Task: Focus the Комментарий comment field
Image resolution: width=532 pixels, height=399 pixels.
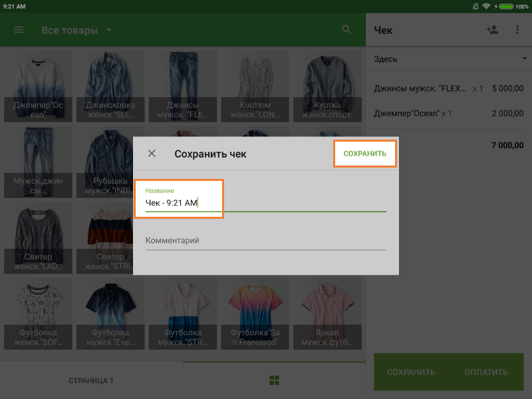Action: coord(266,240)
